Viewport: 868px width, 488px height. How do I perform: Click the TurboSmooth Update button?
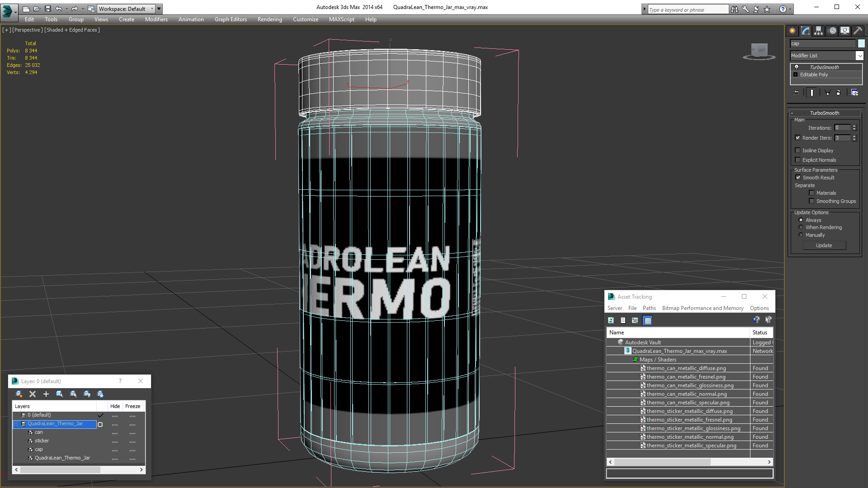(824, 245)
